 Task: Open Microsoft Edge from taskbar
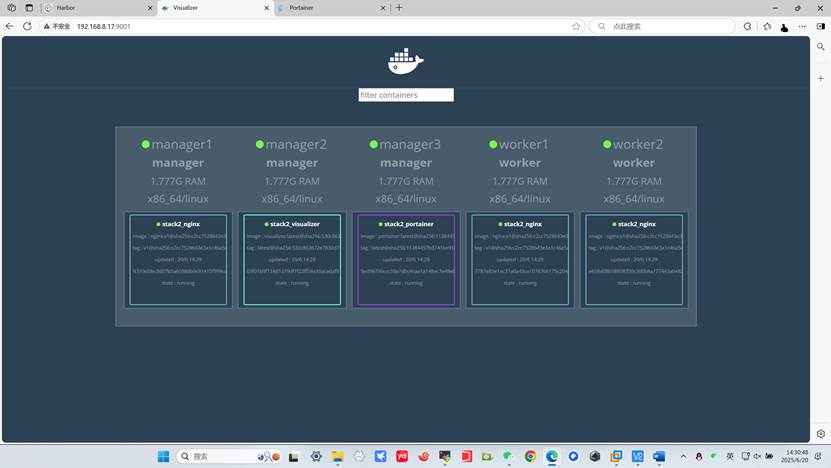coord(552,456)
